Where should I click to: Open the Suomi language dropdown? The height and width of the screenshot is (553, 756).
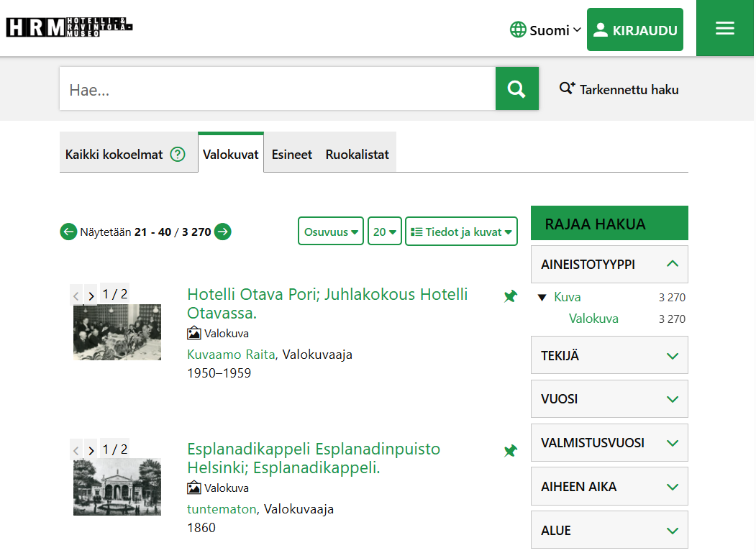pyautogui.click(x=546, y=30)
